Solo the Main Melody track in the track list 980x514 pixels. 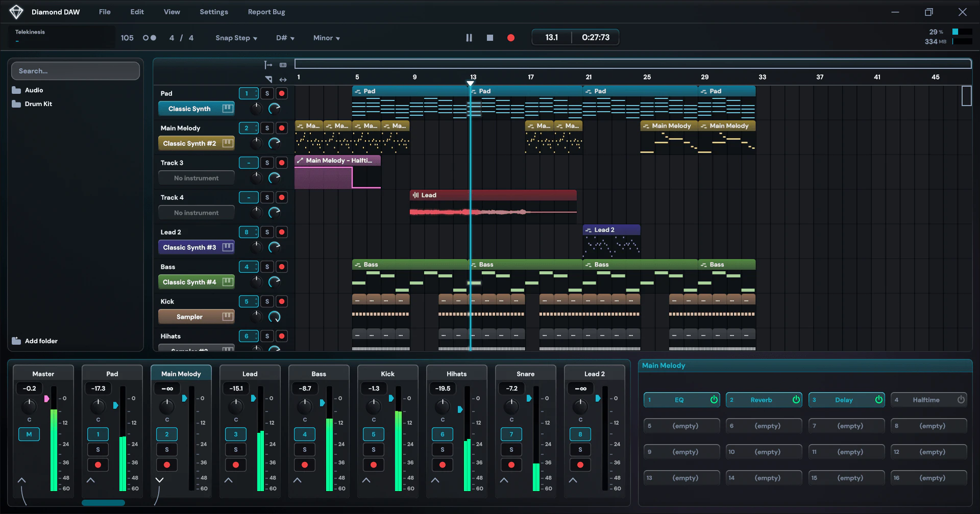pyautogui.click(x=267, y=128)
